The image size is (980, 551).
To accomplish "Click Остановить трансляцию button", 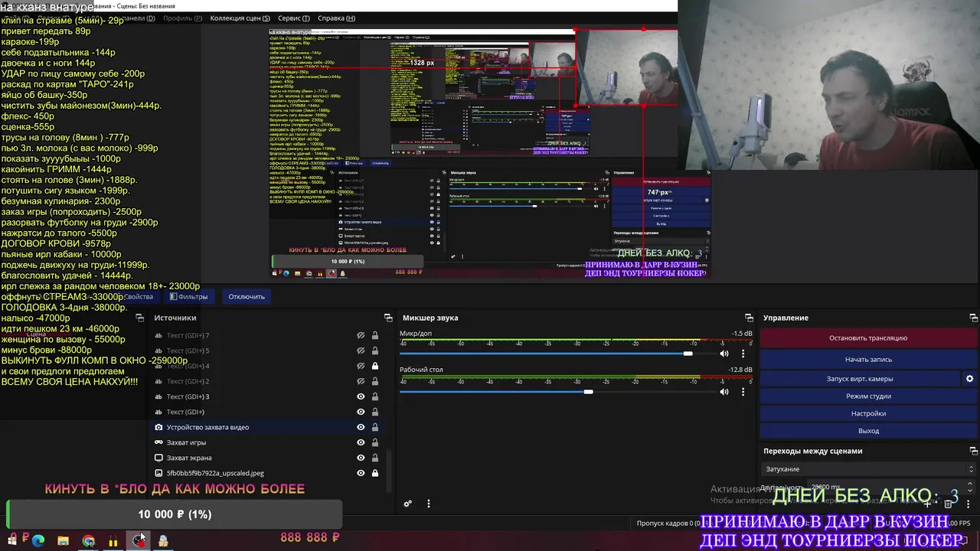I will pos(868,337).
